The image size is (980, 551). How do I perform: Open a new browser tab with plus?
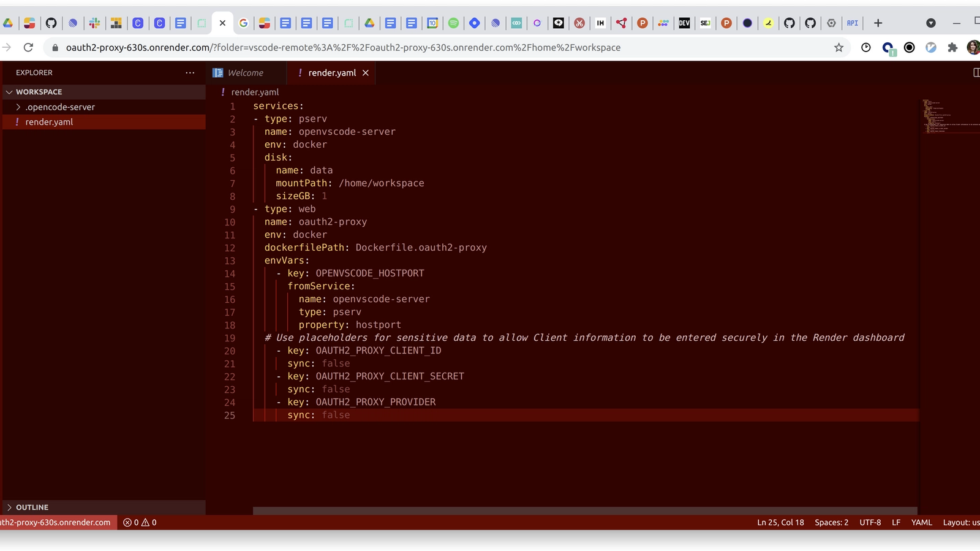[x=878, y=23]
